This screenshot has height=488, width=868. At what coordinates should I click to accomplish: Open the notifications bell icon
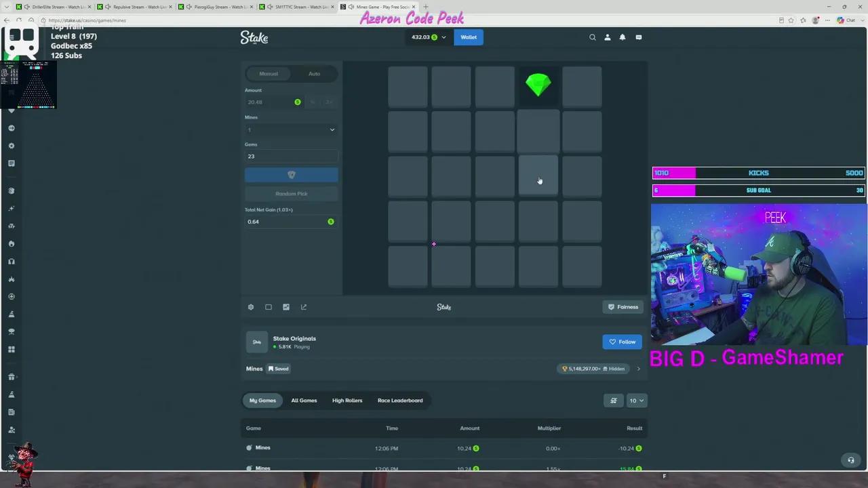[623, 37]
